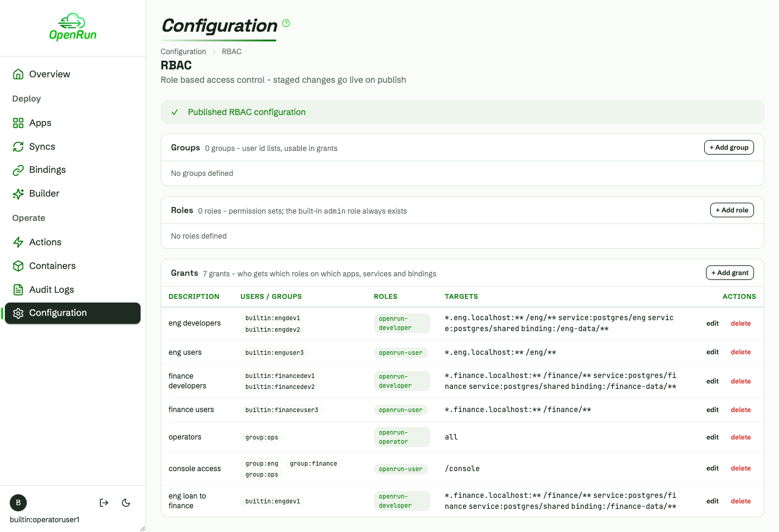Image resolution: width=779 pixels, height=532 pixels.
Task: Click the TARGETS column header
Action: (461, 297)
